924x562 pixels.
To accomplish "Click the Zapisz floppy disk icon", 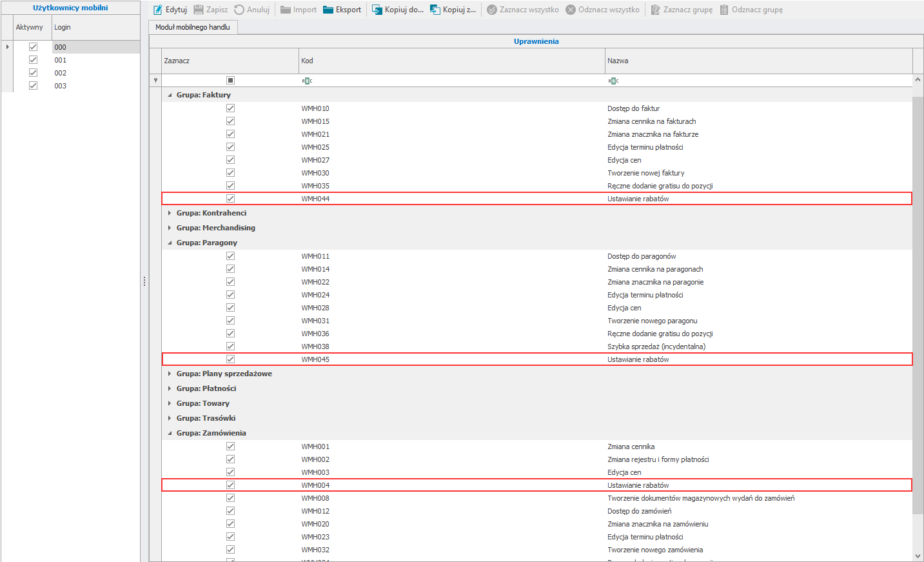I will [199, 10].
